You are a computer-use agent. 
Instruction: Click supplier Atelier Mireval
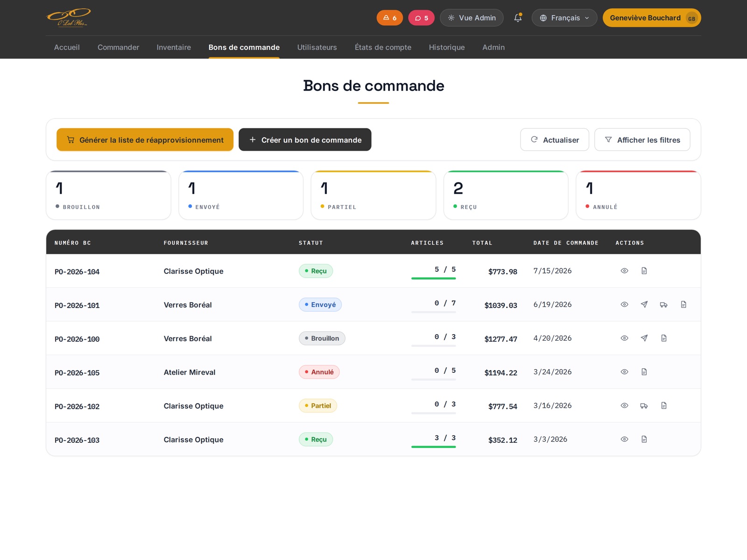[x=190, y=372]
